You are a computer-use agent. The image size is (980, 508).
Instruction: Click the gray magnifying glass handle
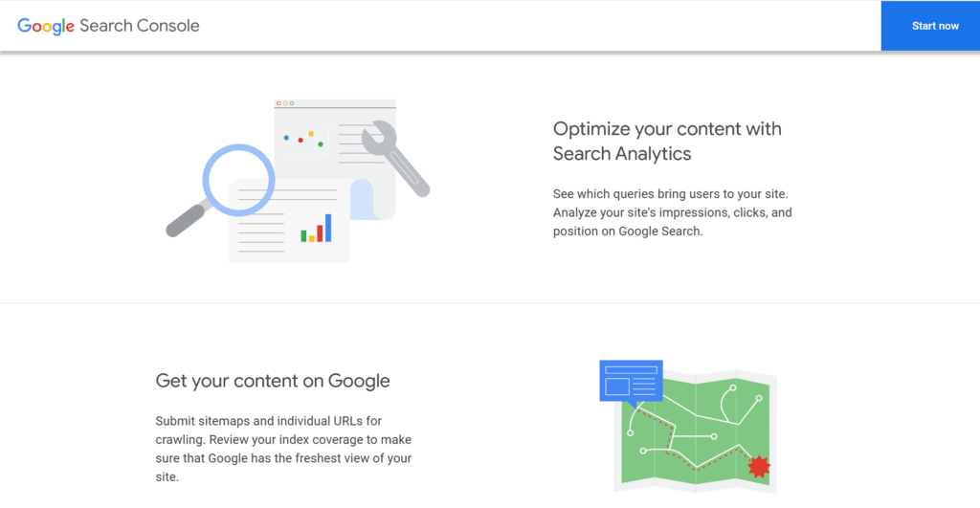point(186,219)
